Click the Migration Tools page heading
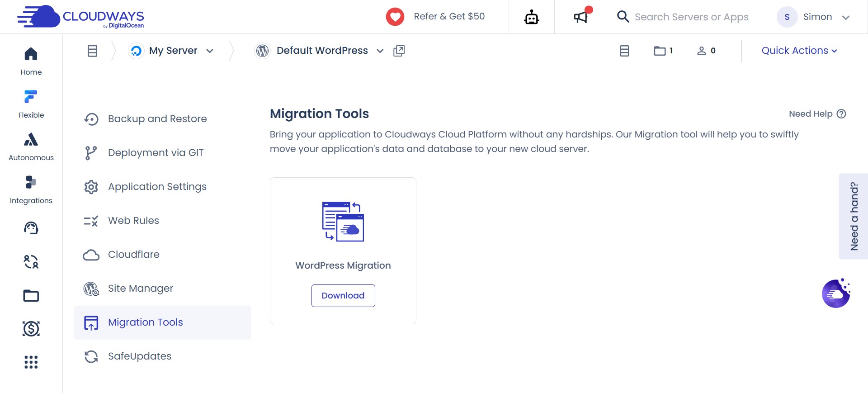This screenshot has width=868, height=393. pos(319,114)
